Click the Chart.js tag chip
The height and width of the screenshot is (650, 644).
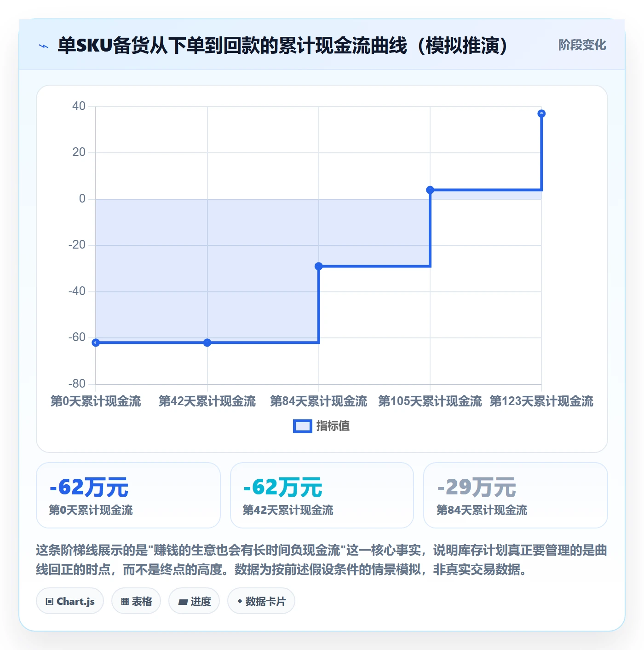click(70, 601)
